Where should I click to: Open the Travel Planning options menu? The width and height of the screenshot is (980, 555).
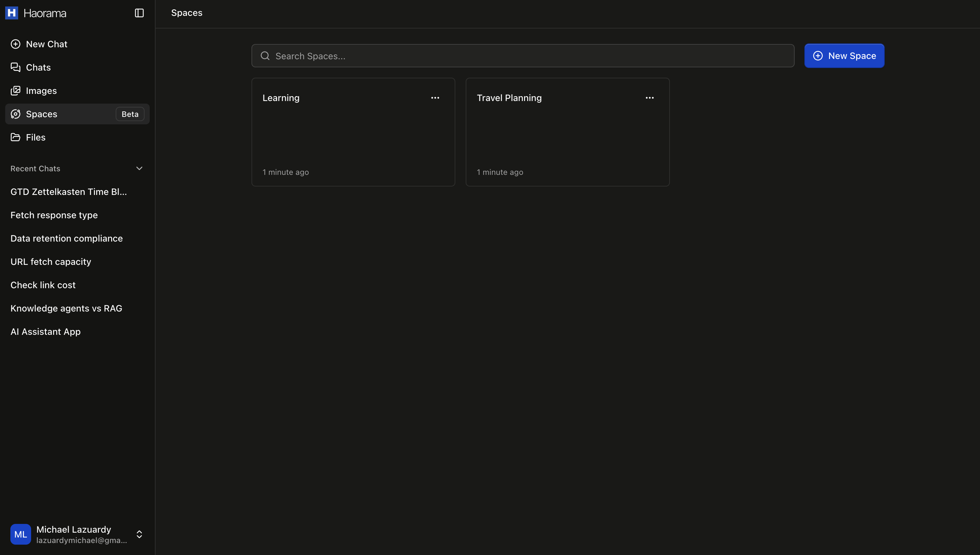(x=650, y=97)
